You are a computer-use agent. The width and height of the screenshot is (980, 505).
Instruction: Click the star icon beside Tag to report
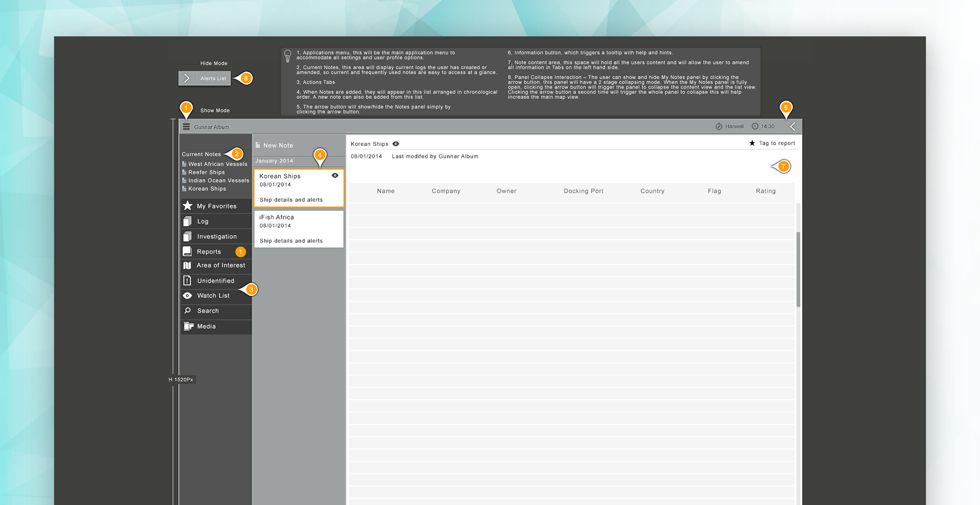tap(752, 143)
